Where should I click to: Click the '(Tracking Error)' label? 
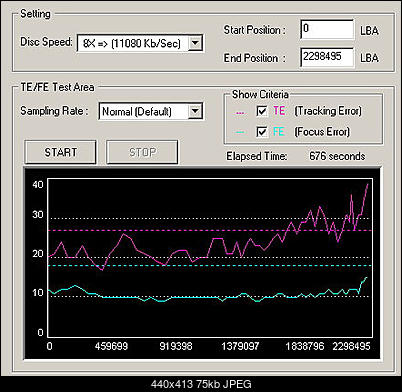point(328,111)
